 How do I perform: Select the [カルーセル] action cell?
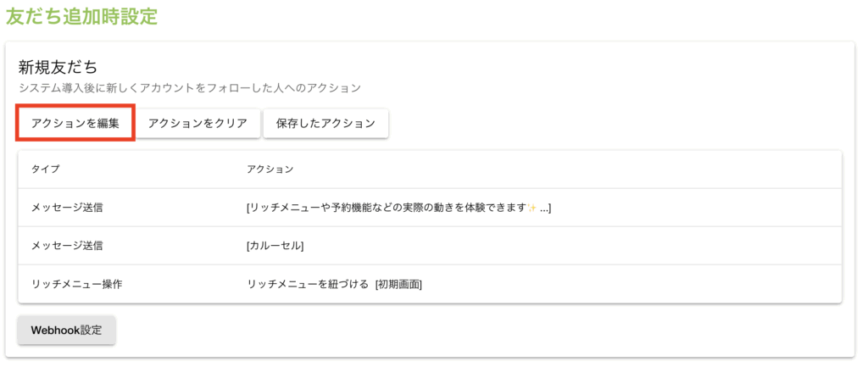pyautogui.click(x=275, y=246)
